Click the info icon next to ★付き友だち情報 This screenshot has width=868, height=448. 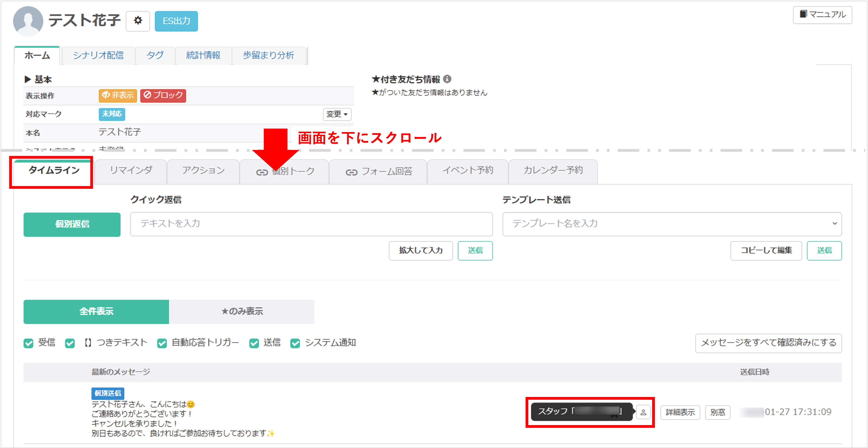[447, 79]
